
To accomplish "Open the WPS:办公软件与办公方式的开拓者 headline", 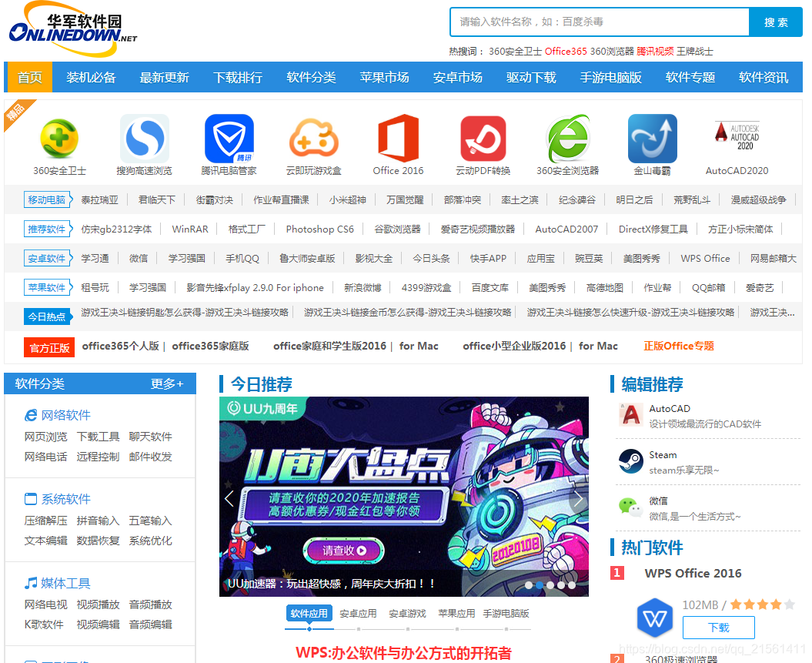I will (403, 653).
